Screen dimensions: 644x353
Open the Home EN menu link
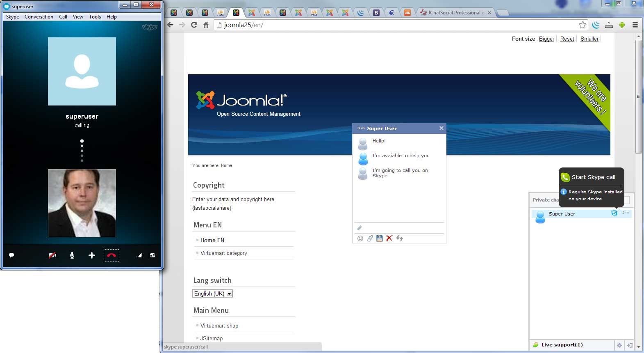click(212, 240)
